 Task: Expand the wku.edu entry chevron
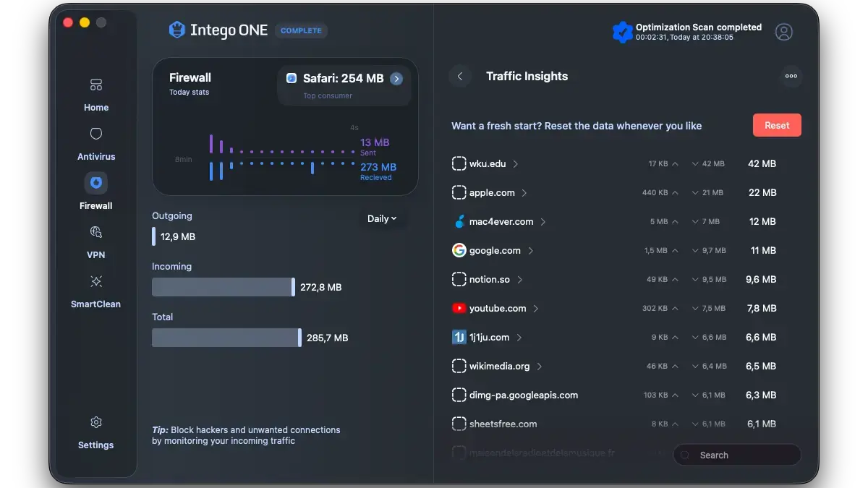tap(516, 164)
